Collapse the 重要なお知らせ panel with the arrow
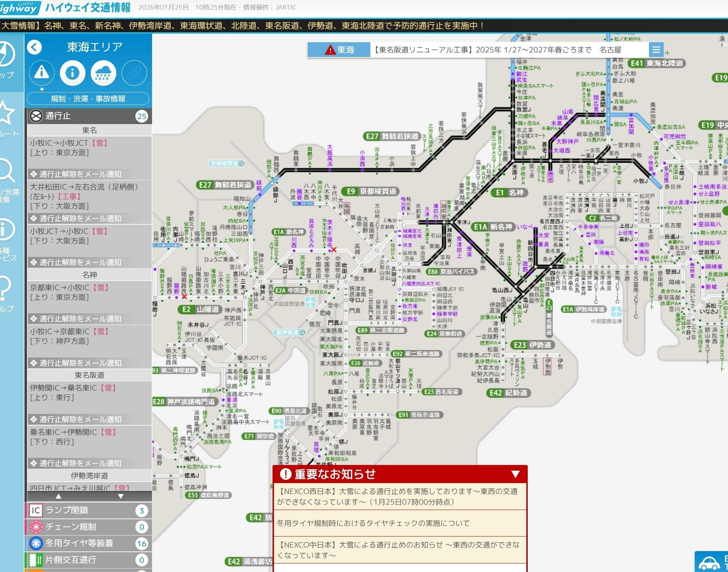The width and height of the screenshot is (728, 572). [515, 474]
